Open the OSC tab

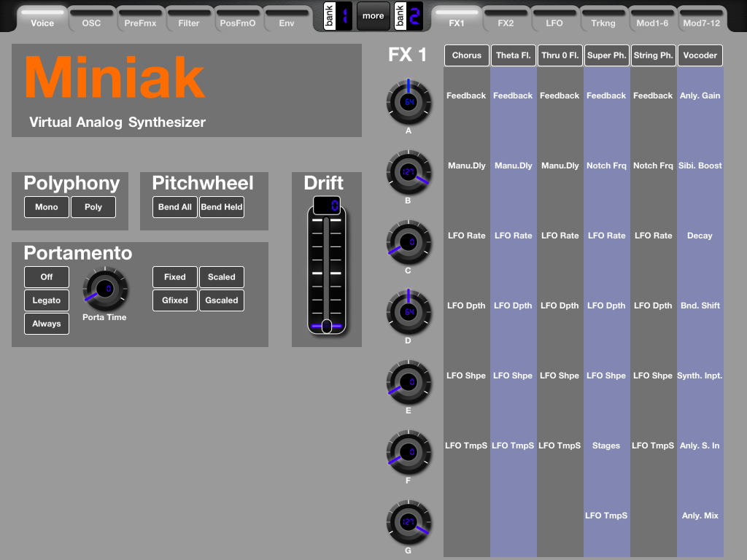click(91, 19)
